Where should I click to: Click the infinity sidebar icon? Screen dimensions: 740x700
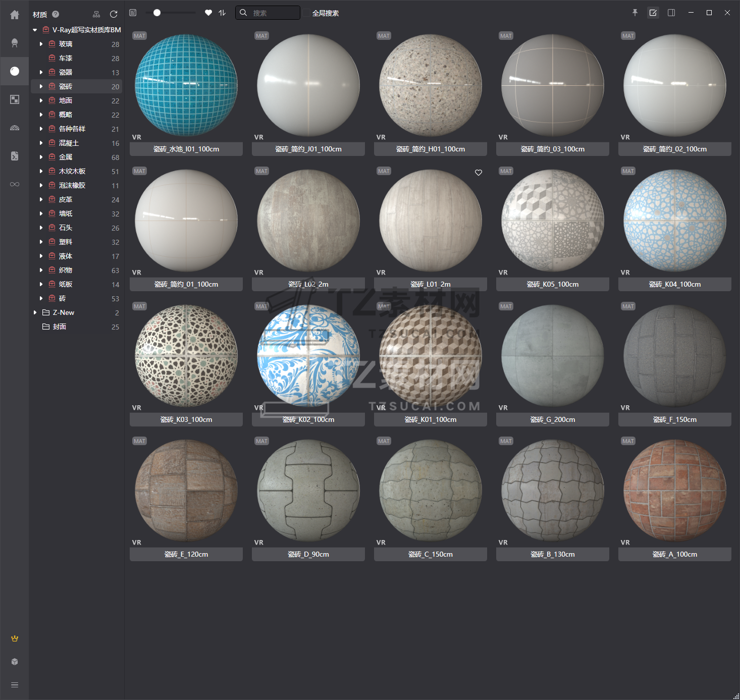pos(15,184)
